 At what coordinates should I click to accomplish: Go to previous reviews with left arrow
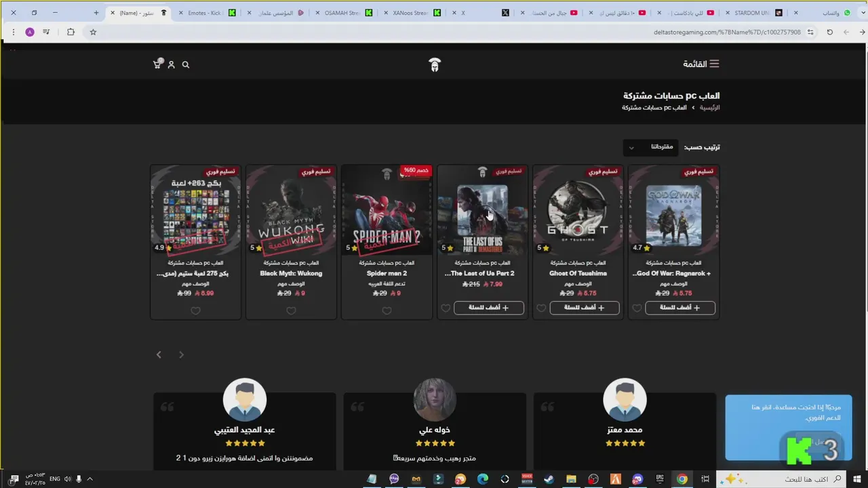[x=159, y=354]
